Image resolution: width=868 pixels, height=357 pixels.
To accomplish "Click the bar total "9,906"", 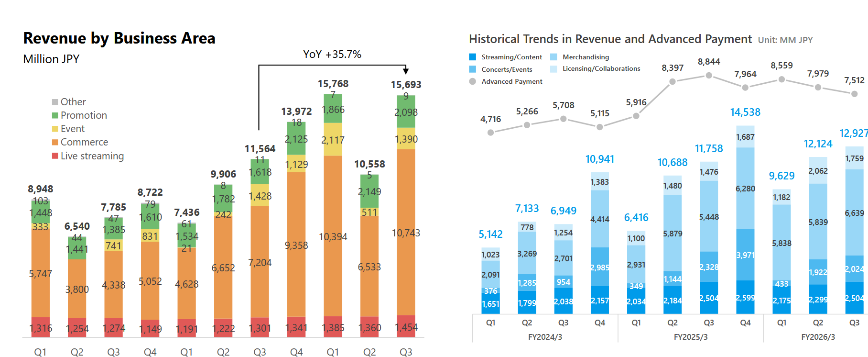I will (223, 174).
